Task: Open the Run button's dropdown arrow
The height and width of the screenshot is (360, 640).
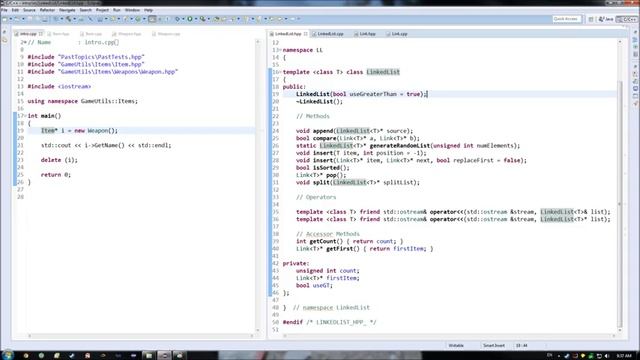Action: pyautogui.click(x=196, y=19)
